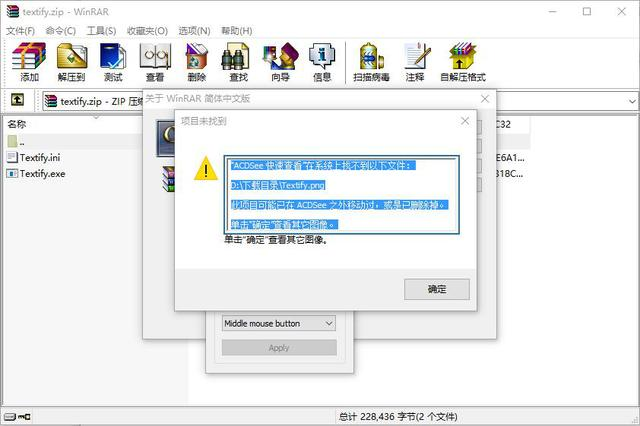The width and height of the screenshot is (640, 426).
Task: Click the 信息 (Info) toolbar icon
Action: click(x=322, y=62)
